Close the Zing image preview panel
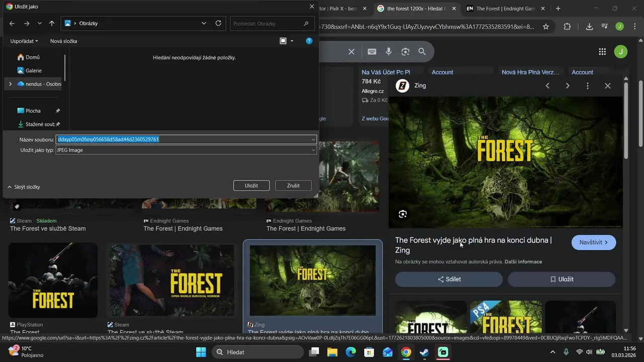This screenshot has width=644, height=362. click(608, 86)
